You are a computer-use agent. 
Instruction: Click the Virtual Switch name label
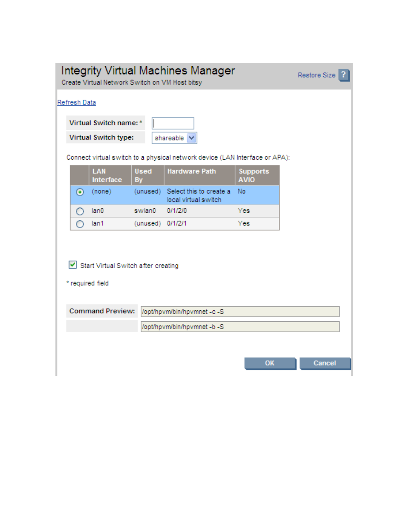104,123
